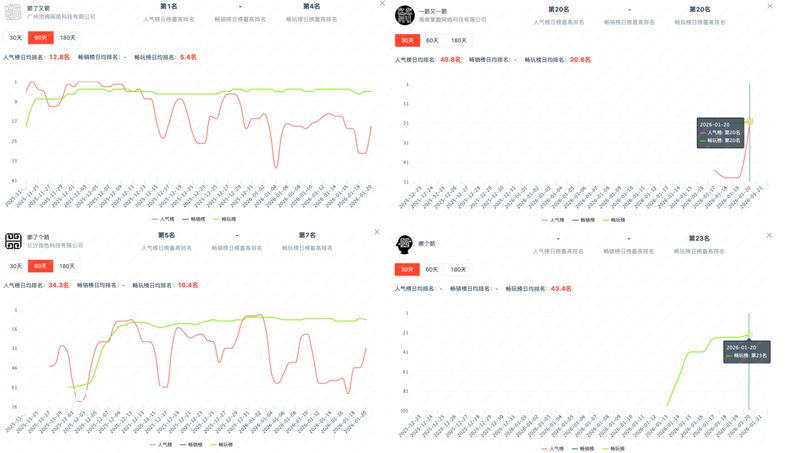The width and height of the screenshot is (800, 453).
Task: Toggle 畅玩榜 legend in 那个箭 chart
Action: (613, 449)
